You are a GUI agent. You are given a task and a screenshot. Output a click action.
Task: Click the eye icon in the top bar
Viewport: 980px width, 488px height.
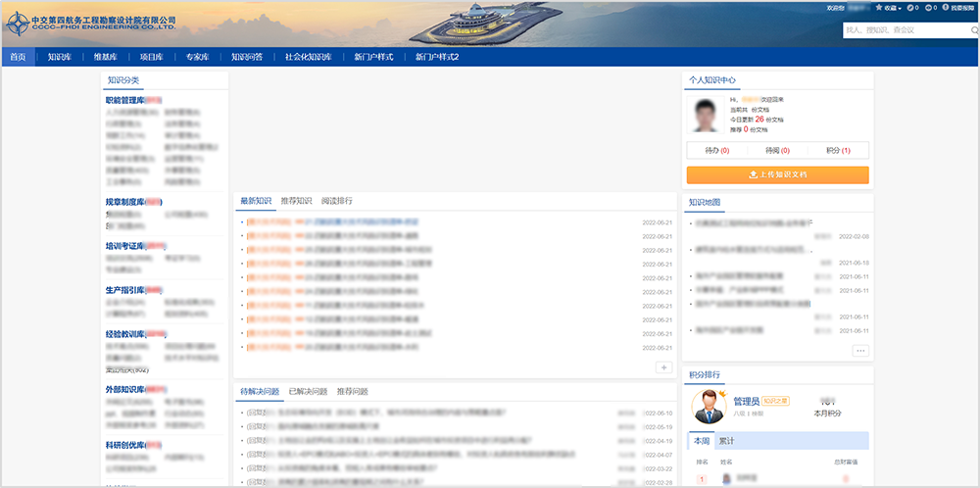tap(928, 8)
